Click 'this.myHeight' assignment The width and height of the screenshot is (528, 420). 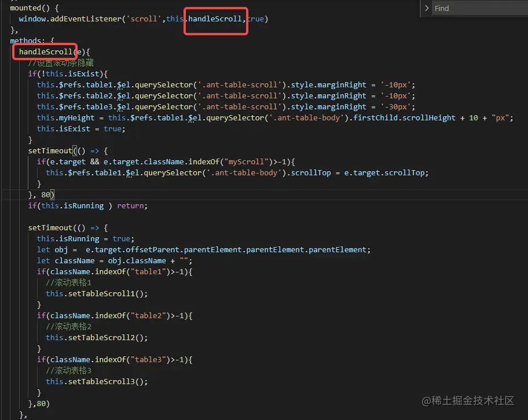(65, 118)
